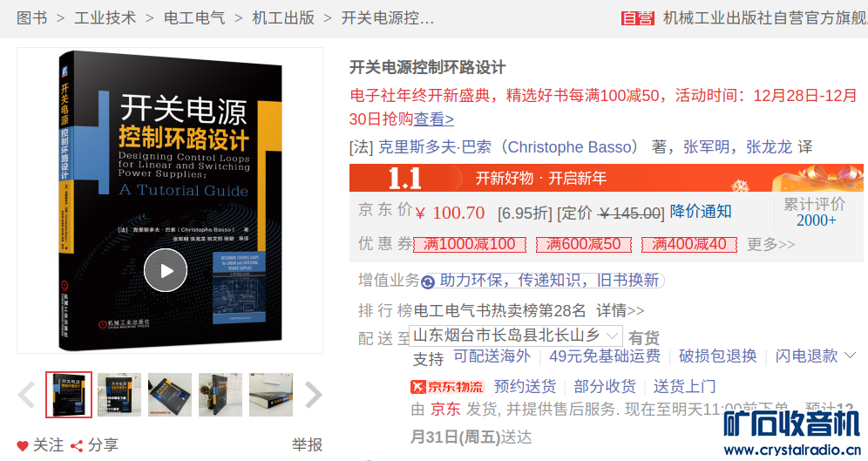The height and width of the screenshot is (461, 868).
Task: Claim the 满400减40 coupon
Action: 689,244
